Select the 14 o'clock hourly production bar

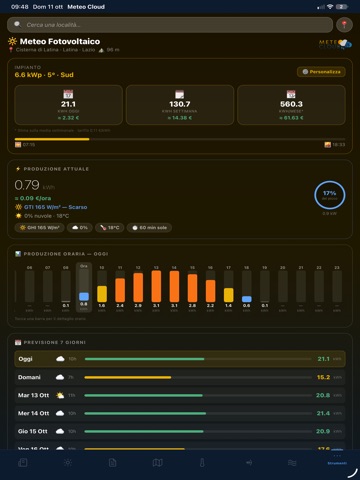(x=174, y=287)
